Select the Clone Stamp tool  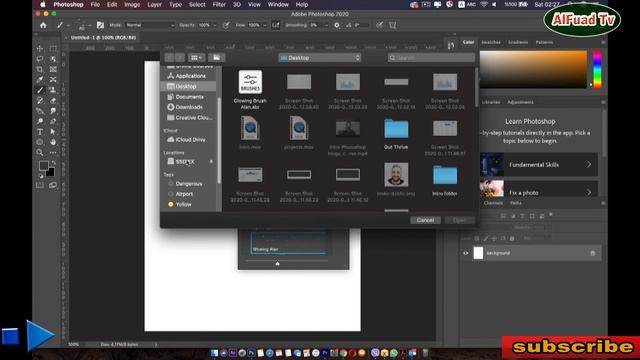[53, 90]
